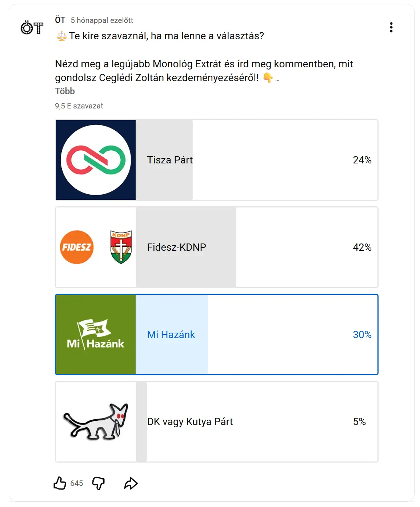Click the dog cartoon image
This screenshot has width=420, height=507.
96,421
